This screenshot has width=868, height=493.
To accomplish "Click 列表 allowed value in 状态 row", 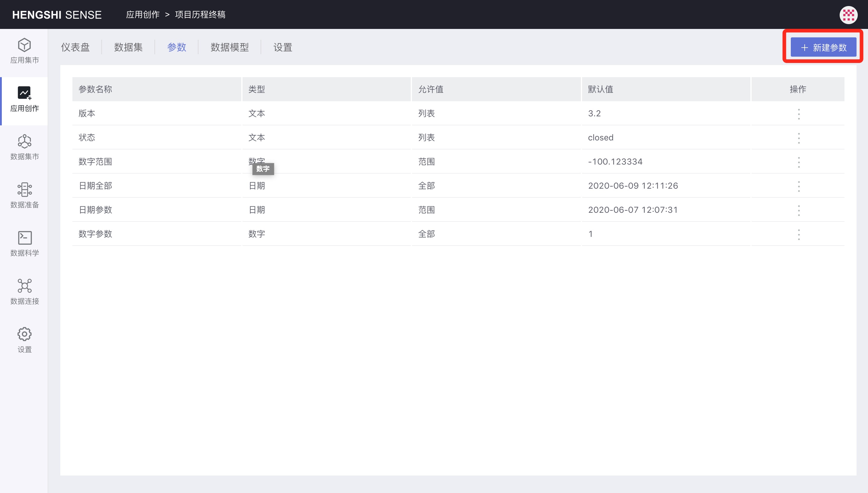I will pyautogui.click(x=426, y=137).
